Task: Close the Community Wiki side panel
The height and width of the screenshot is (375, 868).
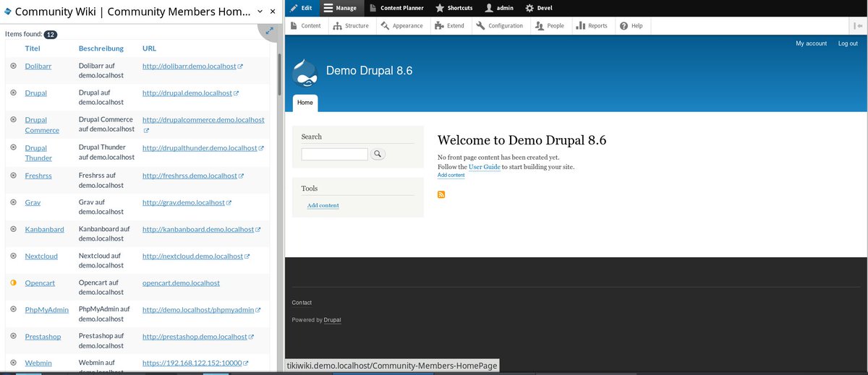Action: (x=273, y=12)
